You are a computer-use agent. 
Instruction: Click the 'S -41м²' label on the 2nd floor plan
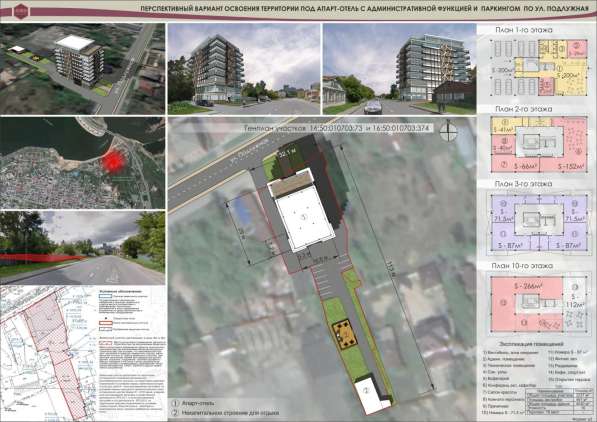point(503,129)
